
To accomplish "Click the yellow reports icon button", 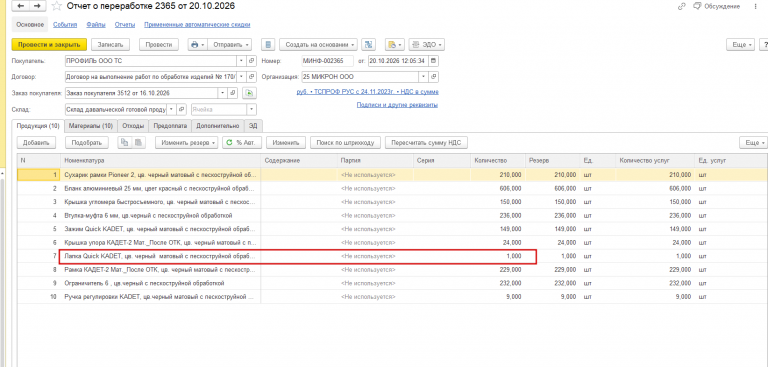I will tap(394, 45).
